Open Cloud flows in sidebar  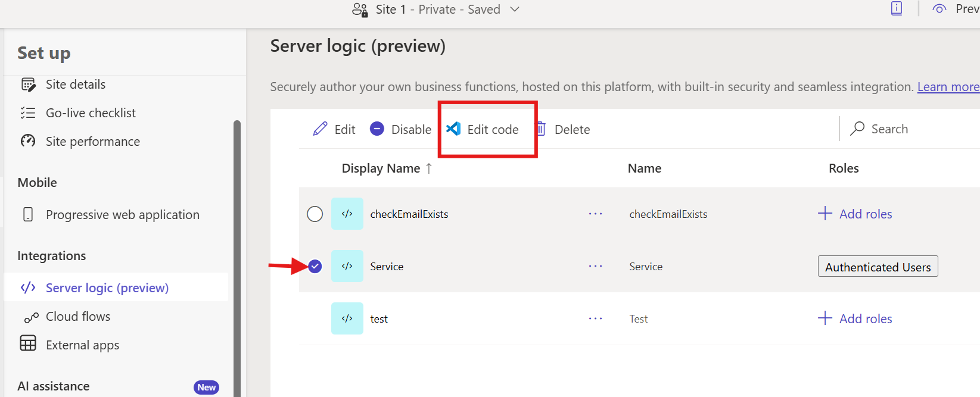pyautogui.click(x=78, y=317)
